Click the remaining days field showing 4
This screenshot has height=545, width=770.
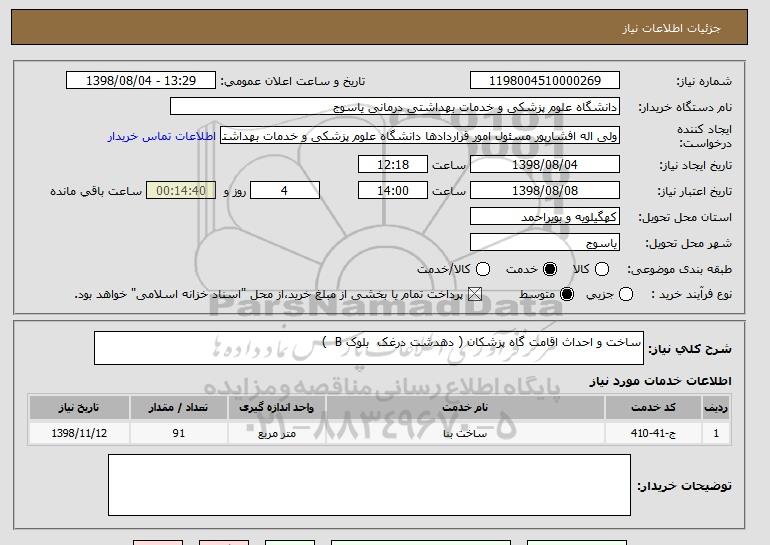point(285,191)
